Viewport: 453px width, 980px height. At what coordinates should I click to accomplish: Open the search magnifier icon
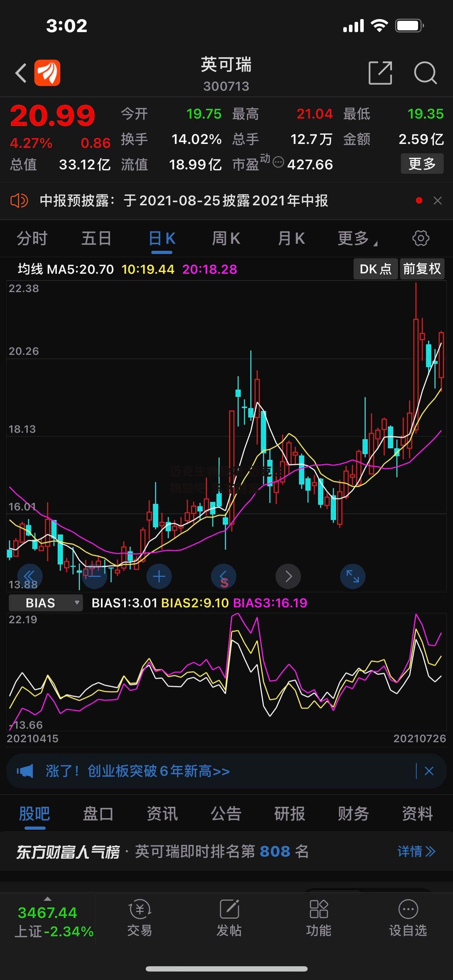(425, 73)
